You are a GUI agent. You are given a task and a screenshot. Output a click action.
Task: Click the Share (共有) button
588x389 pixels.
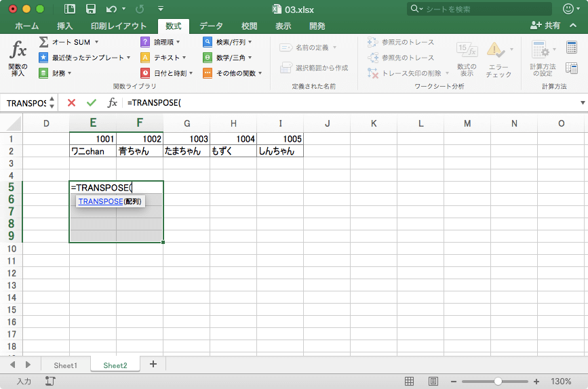pos(545,25)
